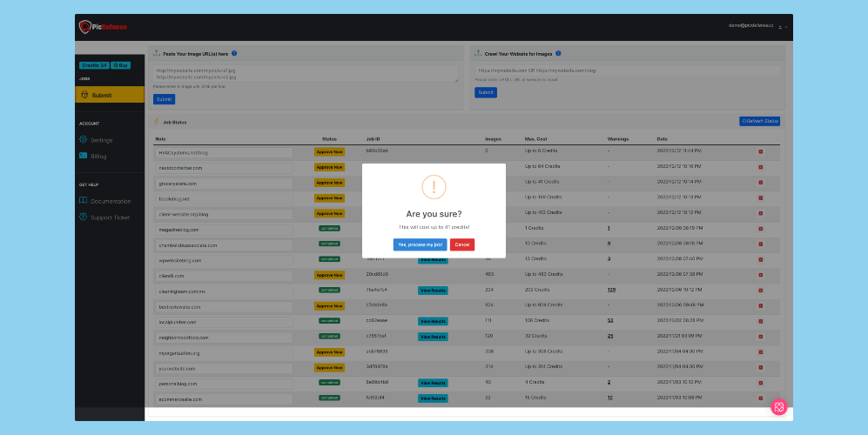
Task: Click the PicDefense shield logo
Action: [84, 27]
